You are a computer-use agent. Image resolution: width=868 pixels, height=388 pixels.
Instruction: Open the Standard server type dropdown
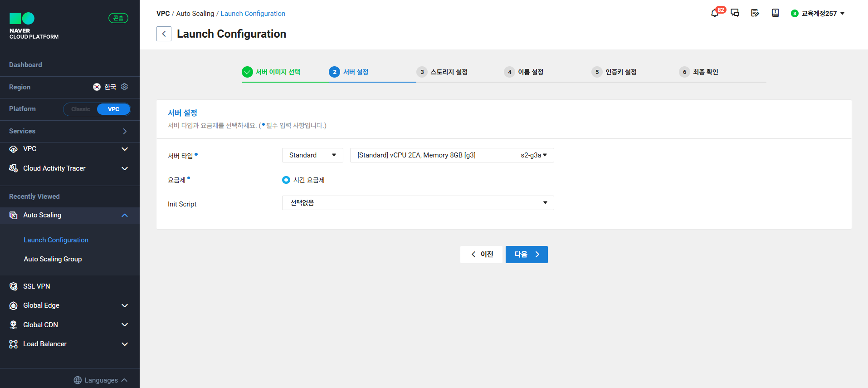(312, 155)
